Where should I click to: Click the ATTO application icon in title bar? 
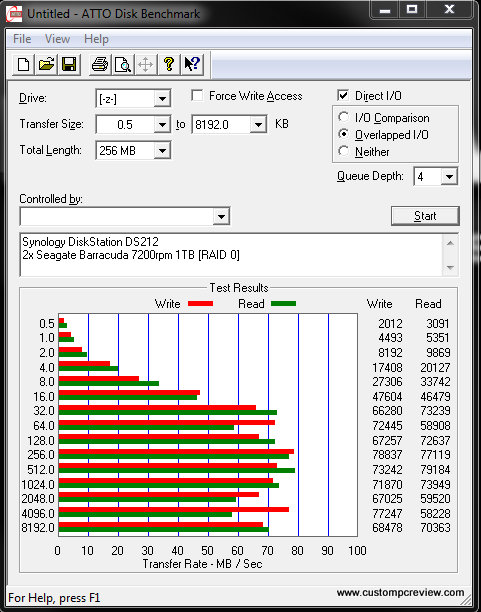click(14, 14)
